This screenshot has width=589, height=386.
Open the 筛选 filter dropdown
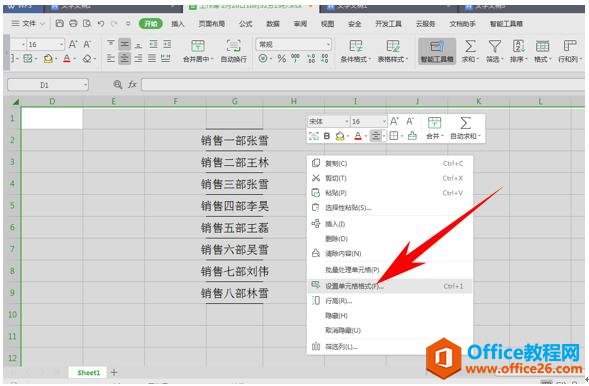tap(494, 51)
